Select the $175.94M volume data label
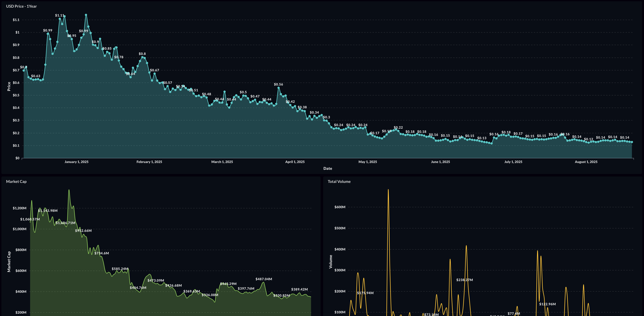 click(365, 293)
